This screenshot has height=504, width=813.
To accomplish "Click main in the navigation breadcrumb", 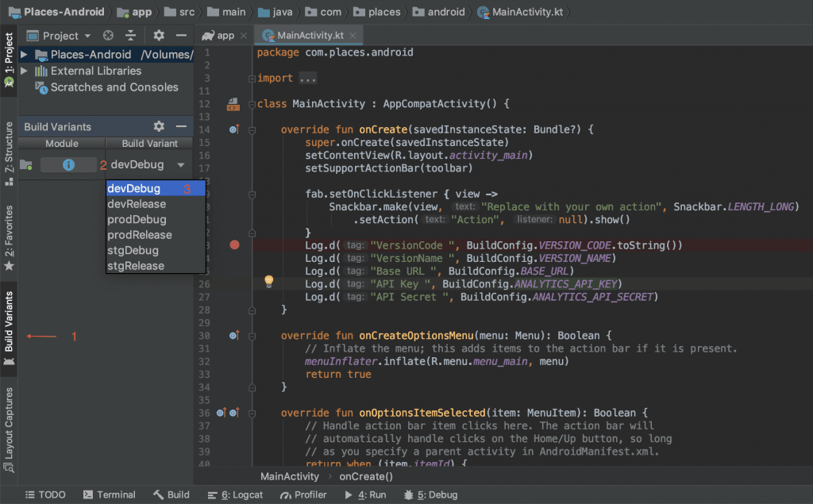I will click(x=226, y=12).
